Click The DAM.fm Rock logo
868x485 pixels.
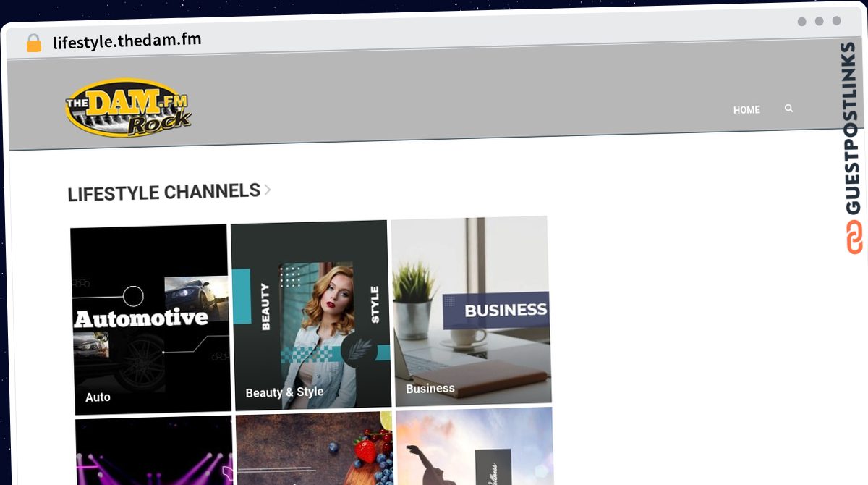[x=129, y=107]
